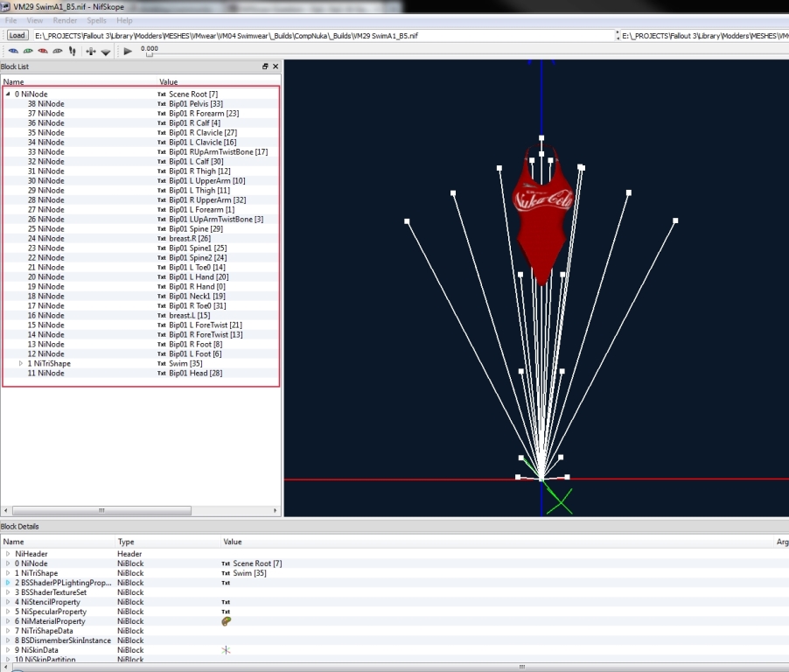Viewport: 789px width, 672px height.
Task: Click the Load button
Action: coord(17,36)
